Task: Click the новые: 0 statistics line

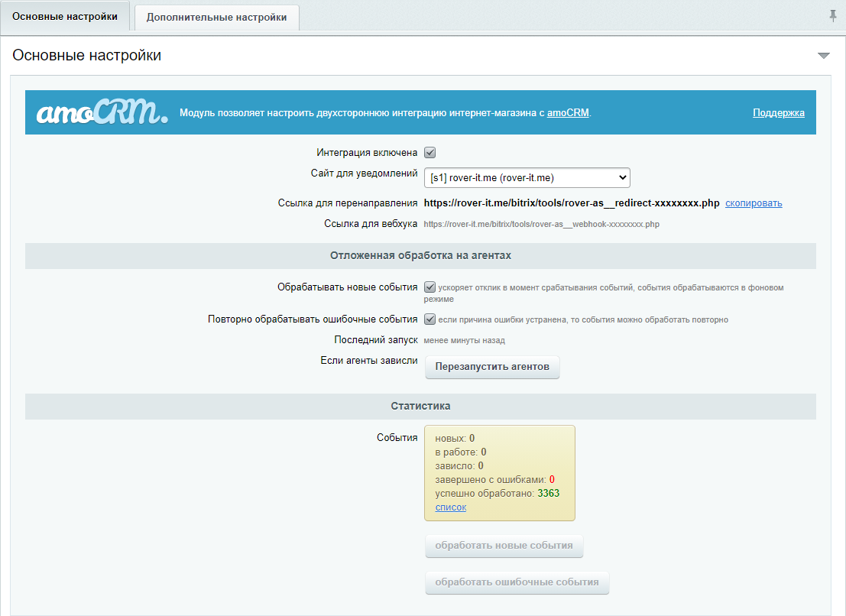Action: click(x=455, y=439)
